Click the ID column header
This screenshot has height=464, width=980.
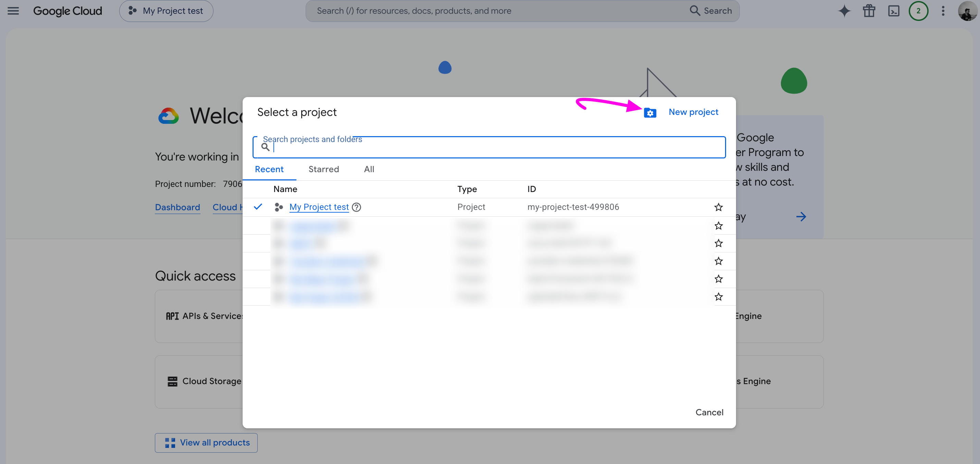point(531,189)
